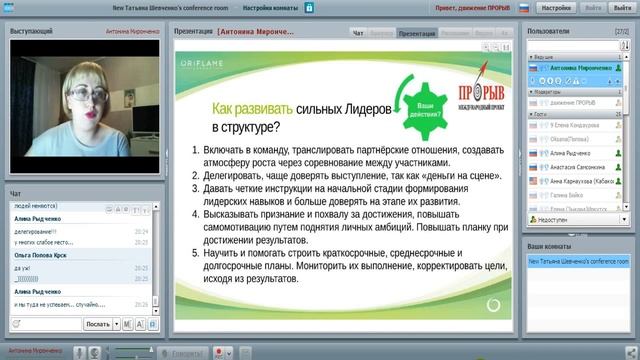The width and height of the screenshot is (640, 360).
Task: Open the Настройки button in top bar
Action: (x=556, y=8)
